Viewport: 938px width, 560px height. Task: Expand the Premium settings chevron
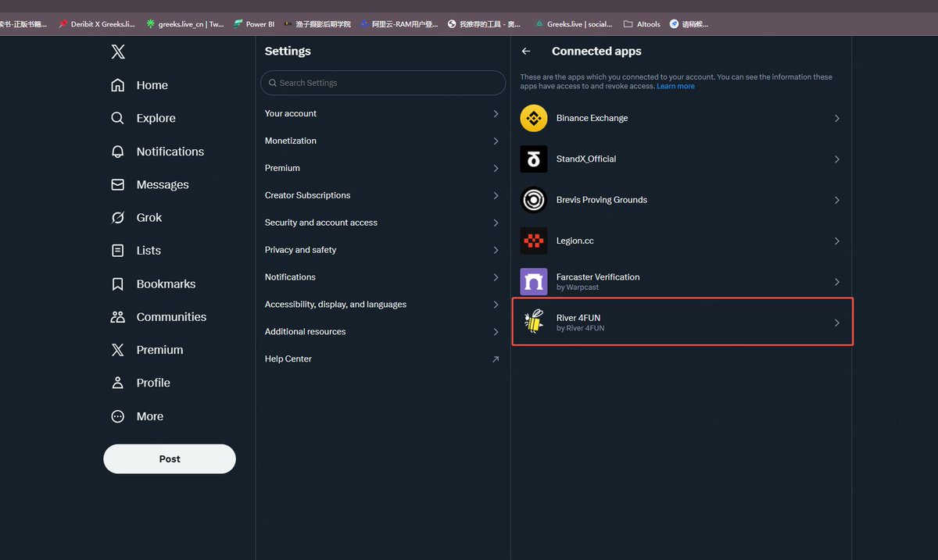pos(496,168)
